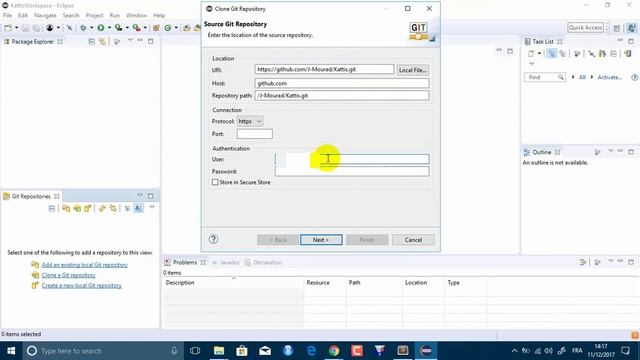Open the Debug gear dropdown arrow
The image size is (640, 360).
(91, 28)
